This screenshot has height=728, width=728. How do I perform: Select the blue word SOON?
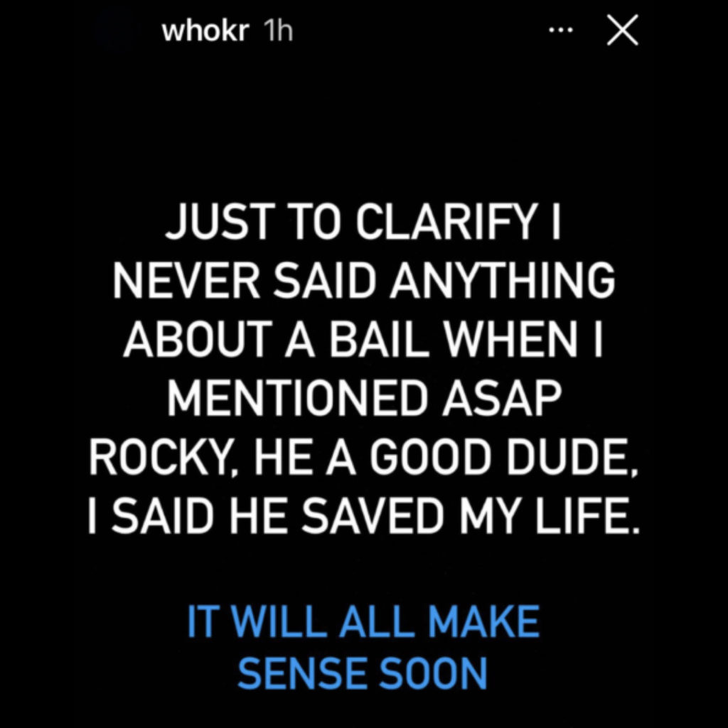click(x=434, y=672)
